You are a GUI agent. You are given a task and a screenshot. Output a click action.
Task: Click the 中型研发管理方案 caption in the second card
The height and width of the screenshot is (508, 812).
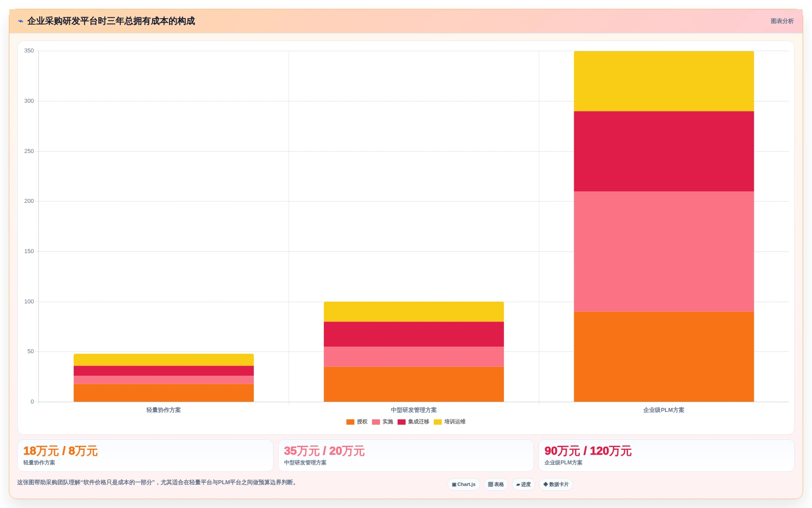pos(305,463)
